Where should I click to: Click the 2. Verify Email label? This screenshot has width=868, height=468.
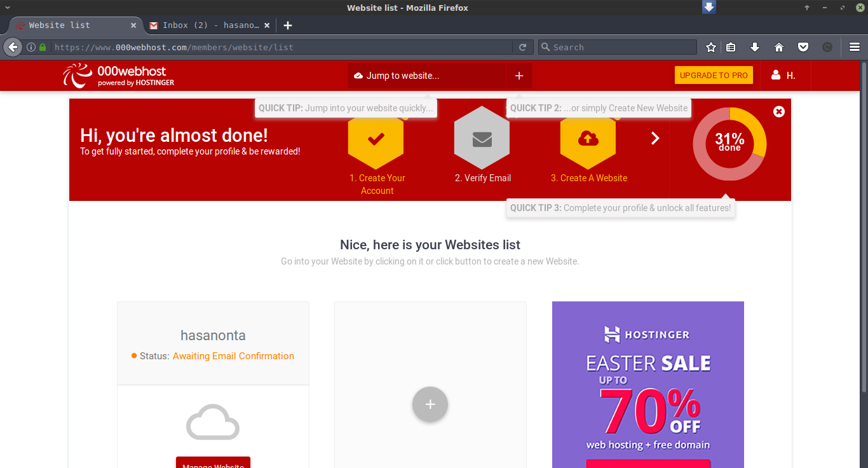(483, 178)
